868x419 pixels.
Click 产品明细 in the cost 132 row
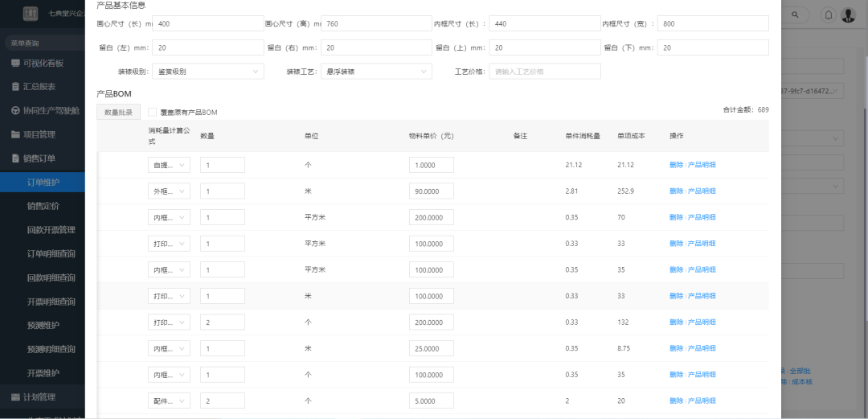702,322
